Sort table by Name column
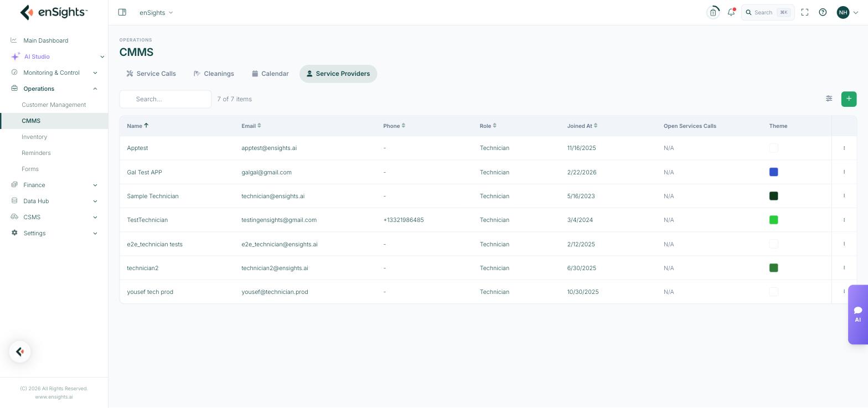 click(137, 126)
